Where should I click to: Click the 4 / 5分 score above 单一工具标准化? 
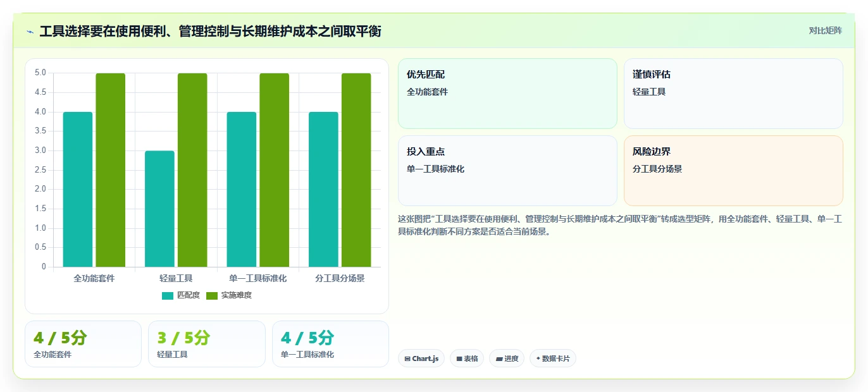point(307,338)
